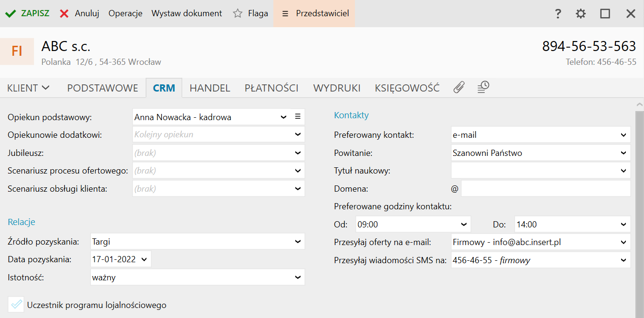Click the Wystaw dokument button

pos(187,13)
